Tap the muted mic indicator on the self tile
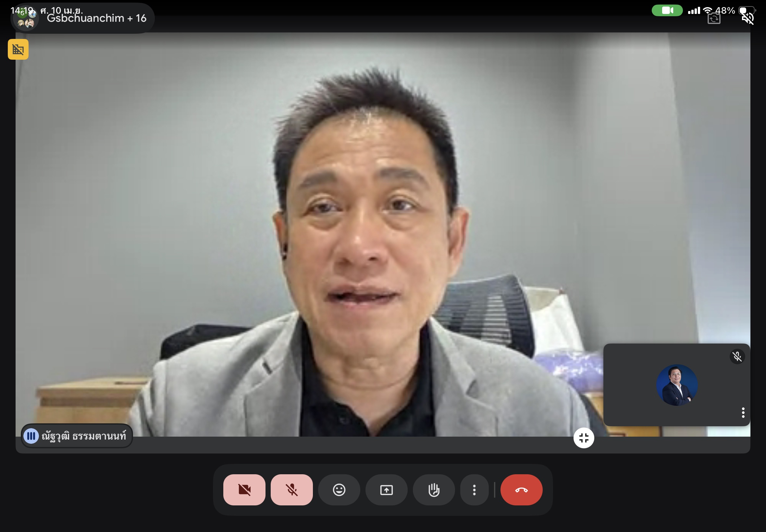The image size is (766, 532). 737,356
